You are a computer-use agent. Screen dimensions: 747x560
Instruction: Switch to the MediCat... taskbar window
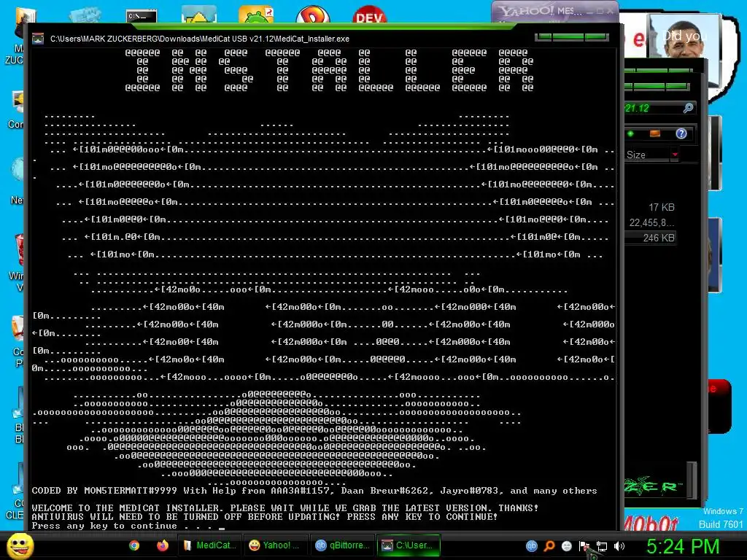point(209,545)
